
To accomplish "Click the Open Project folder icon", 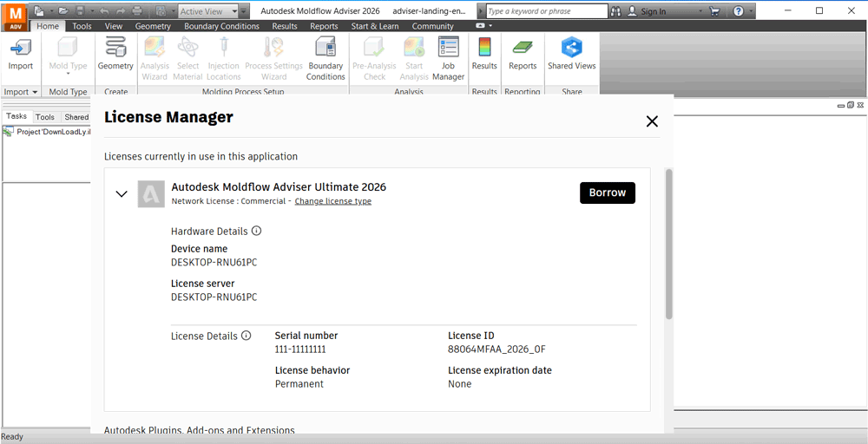I will pyautogui.click(x=63, y=10).
